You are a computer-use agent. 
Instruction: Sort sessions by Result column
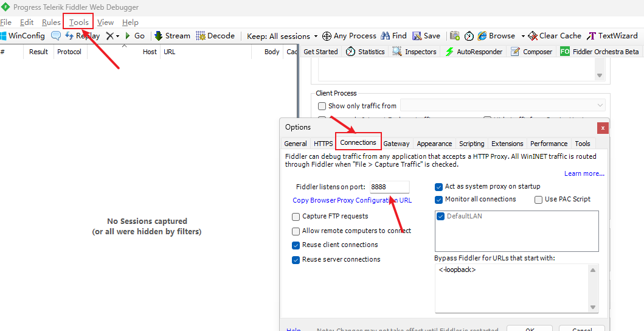click(x=38, y=52)
